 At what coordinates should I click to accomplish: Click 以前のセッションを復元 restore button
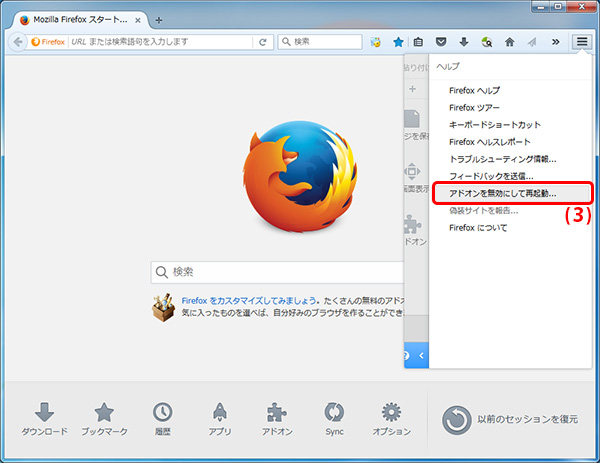pos(510,420)
